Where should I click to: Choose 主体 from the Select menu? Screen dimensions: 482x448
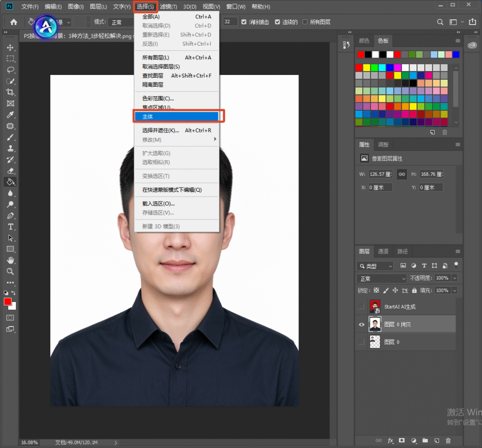coord(177,117)
